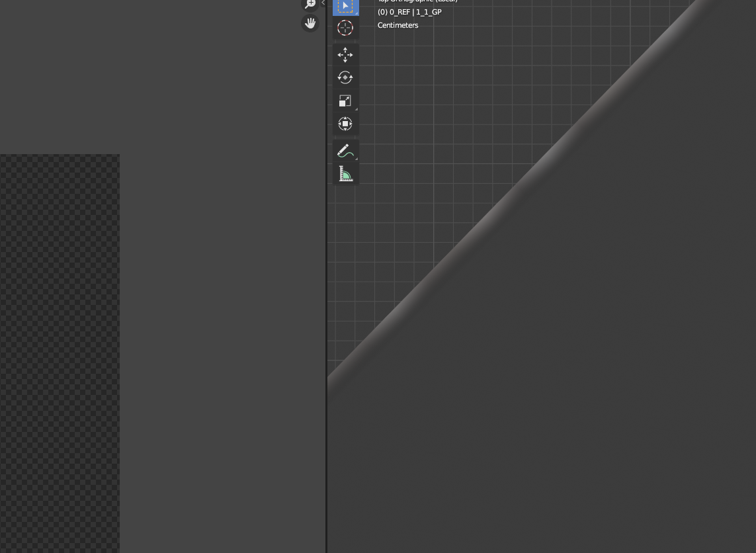Select the Move tool
This screenshot has width=756, height=553.
coord(345,55)
